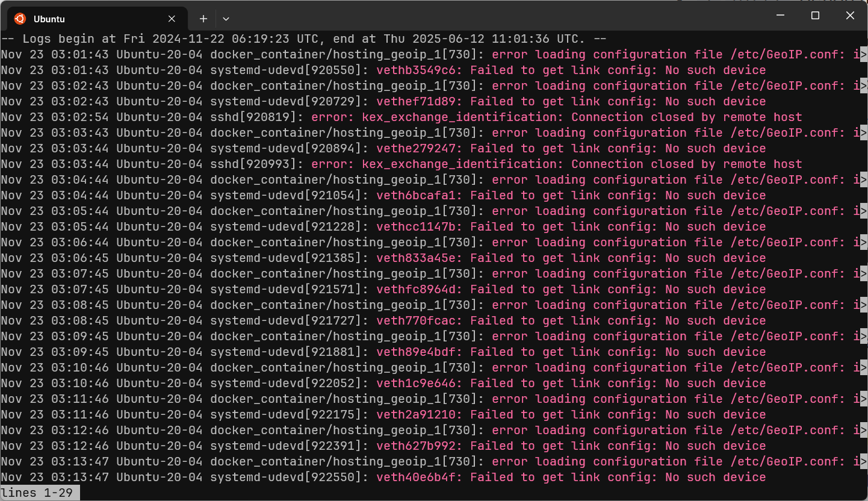
Task: Maximize the terminal window
Action: [815, 16]
